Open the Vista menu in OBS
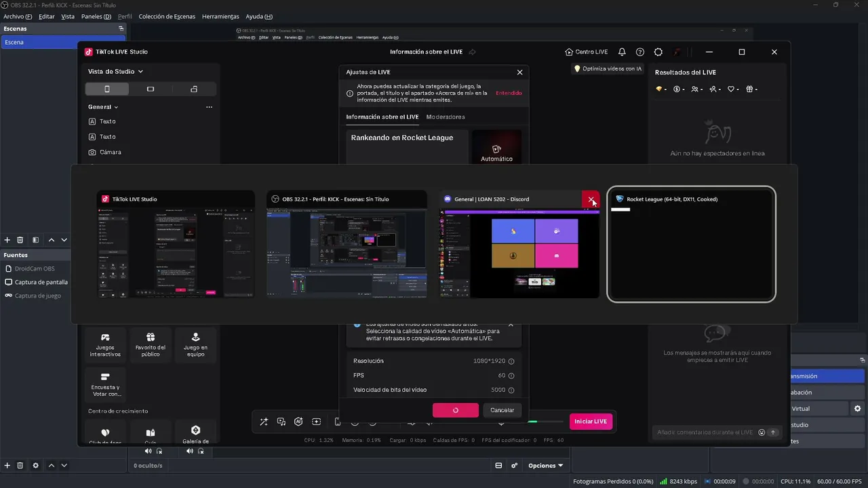Image resolution: width=868 pixels, height=488 pixels. coord(68,16)
